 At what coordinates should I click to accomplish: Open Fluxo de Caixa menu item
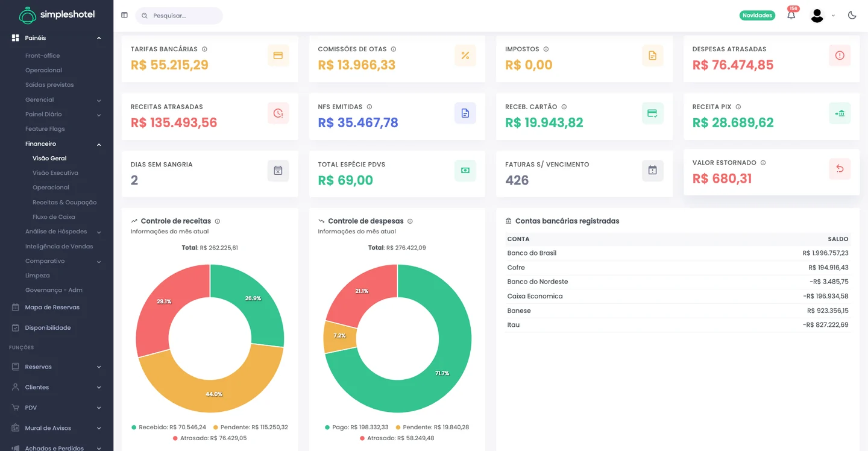click(x=54, y=217)
